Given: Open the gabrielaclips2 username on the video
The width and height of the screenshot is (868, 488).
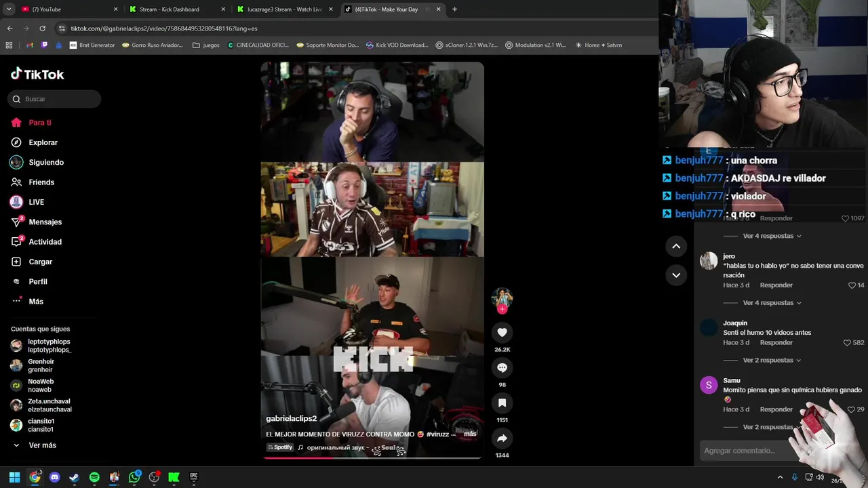Looking at the screenshot, I should 292,419.
